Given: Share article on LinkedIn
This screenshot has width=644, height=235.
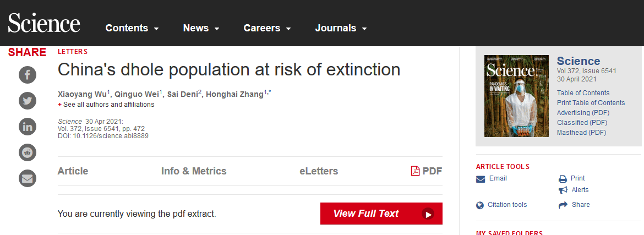Looking at the screenshot, I should (28, 127).
